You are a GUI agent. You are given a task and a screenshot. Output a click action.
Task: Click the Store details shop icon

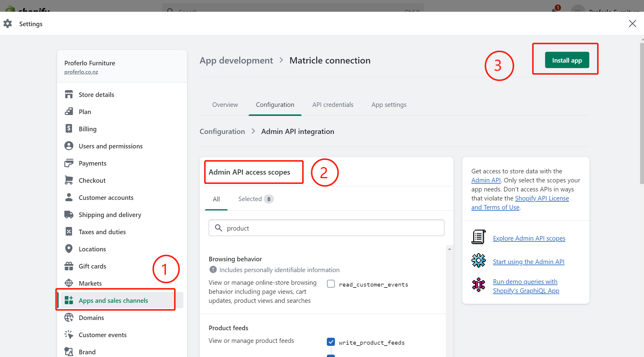69,95
